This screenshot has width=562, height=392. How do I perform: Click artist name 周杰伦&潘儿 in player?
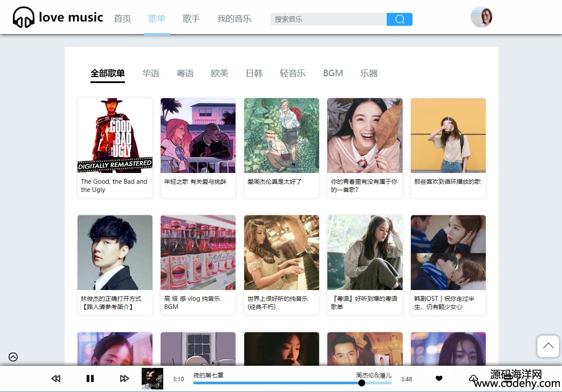coord(374,375)
